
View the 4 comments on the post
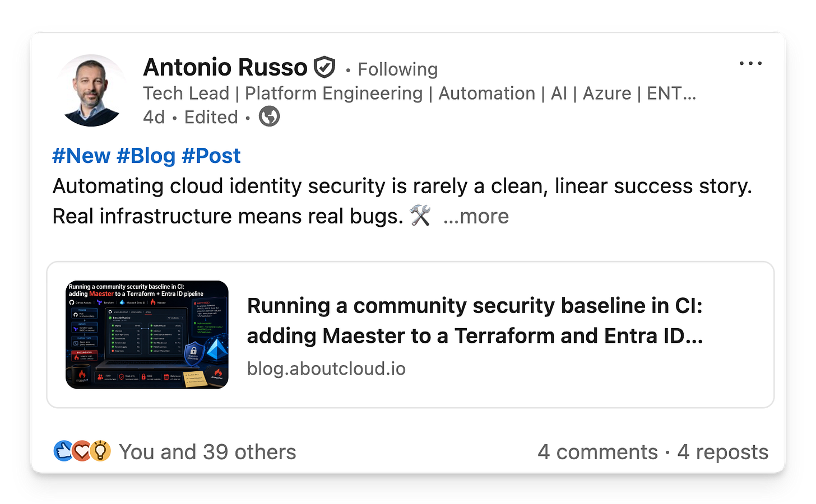click(x=597, y=452)
